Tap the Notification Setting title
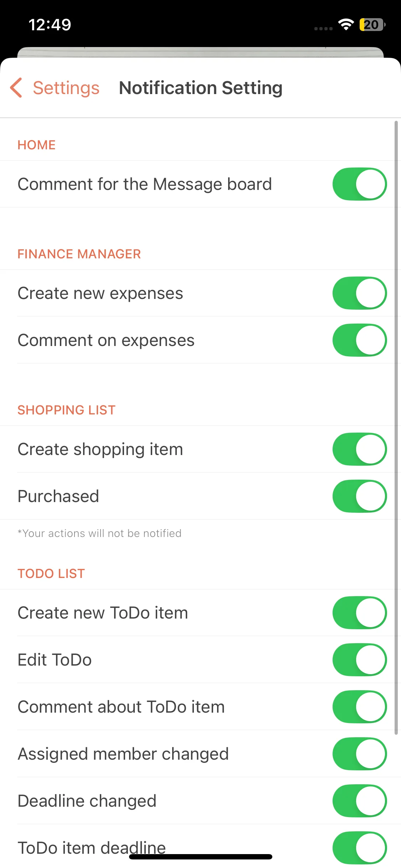 (200, 88)
